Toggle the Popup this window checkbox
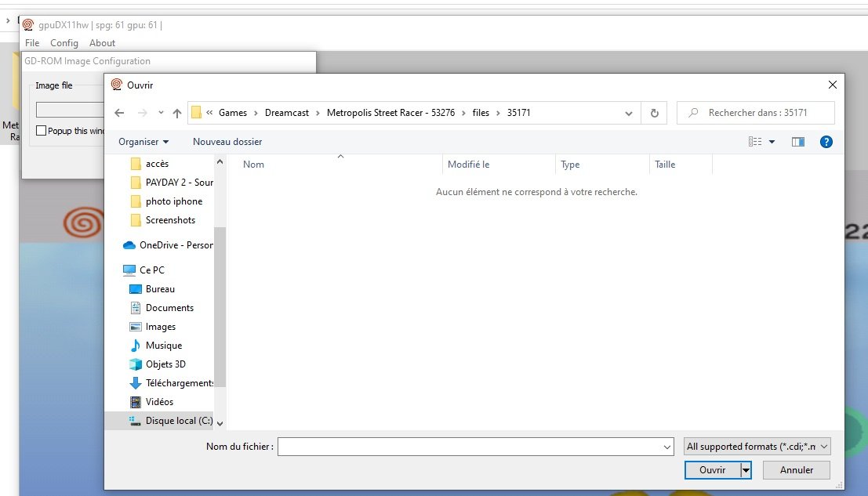Viewport: 868px width, 496px height. point(41,131)
